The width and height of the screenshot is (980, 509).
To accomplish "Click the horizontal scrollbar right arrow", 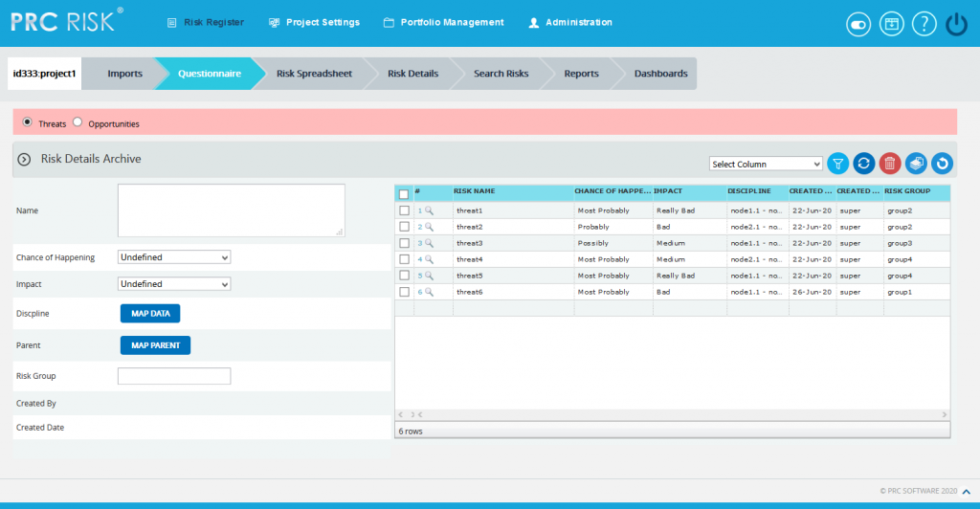I will point(945,414).
